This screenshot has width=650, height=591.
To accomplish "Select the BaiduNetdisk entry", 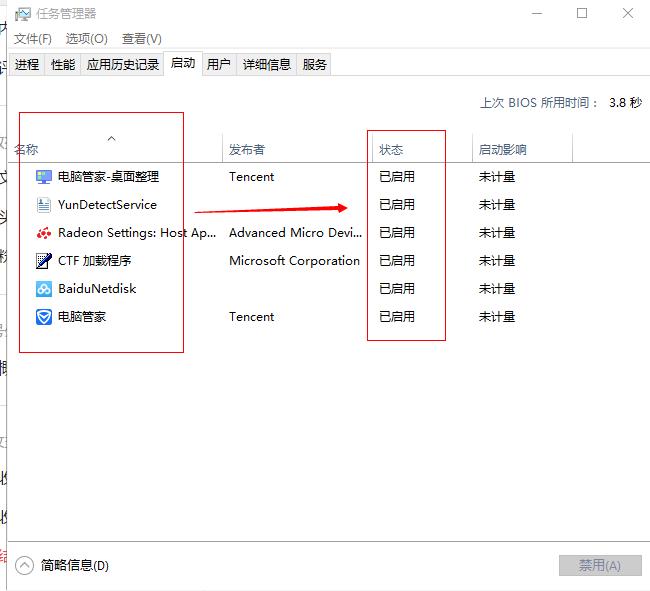I will pyautogui.click(x=97, y=289).
